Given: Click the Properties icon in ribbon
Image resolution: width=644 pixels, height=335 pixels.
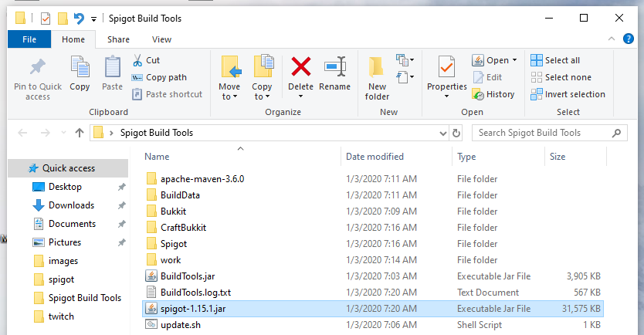Looking at the screenshot, I should pos(446,67).
